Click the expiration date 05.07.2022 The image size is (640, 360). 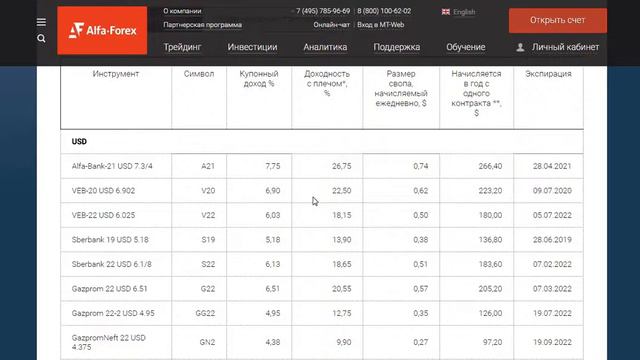[x=552, y=215]
